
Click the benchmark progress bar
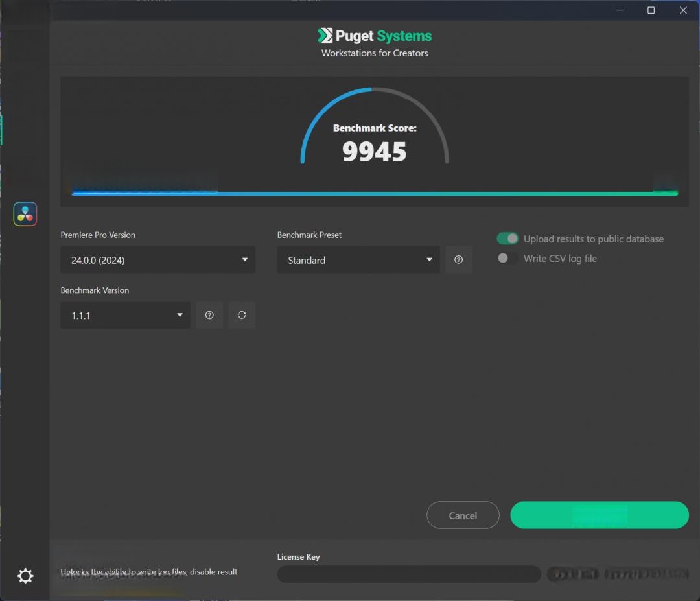[375, 193]
